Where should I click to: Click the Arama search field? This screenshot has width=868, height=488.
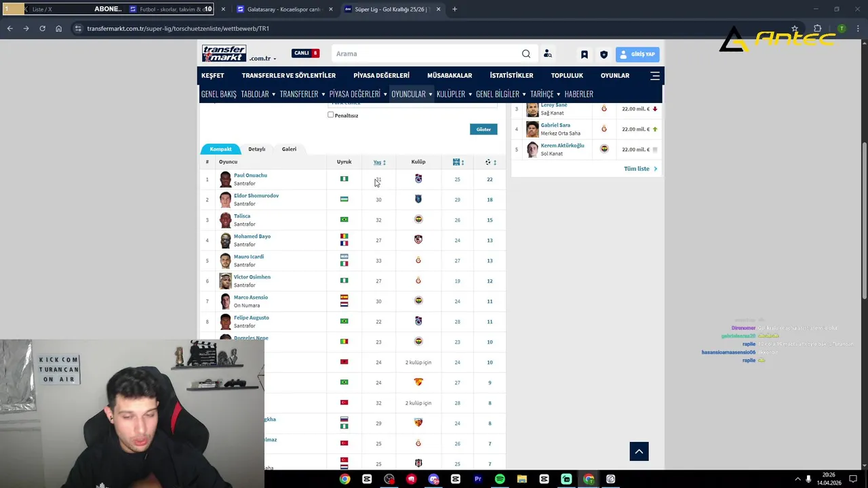pyautogui.click(x=426, y=54)
